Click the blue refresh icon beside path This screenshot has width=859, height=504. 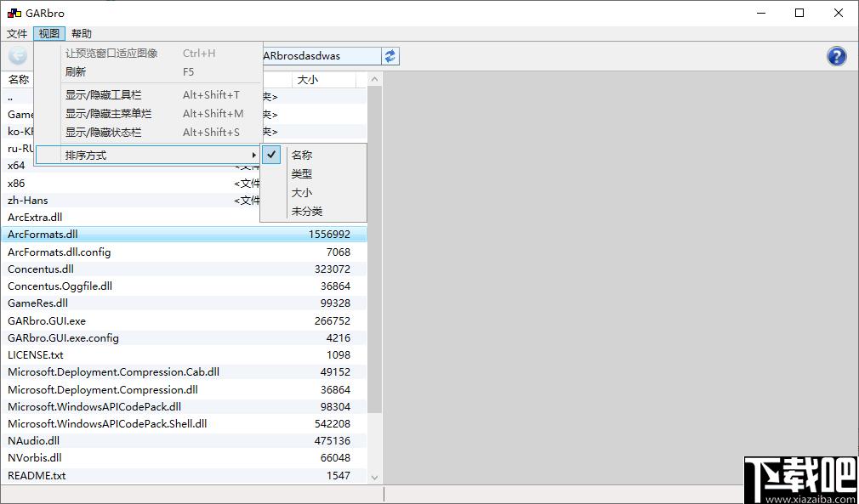click(x=390, y=56)
